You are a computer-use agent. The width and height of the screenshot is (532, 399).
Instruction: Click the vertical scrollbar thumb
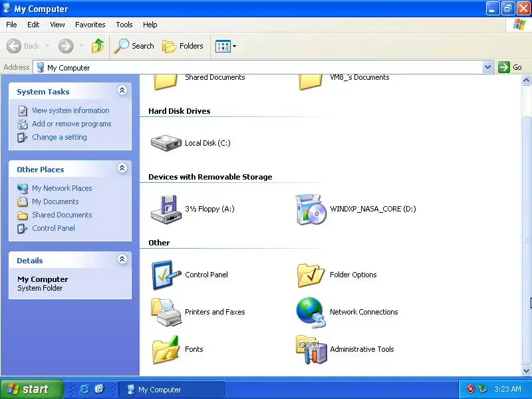click(526, 240)
